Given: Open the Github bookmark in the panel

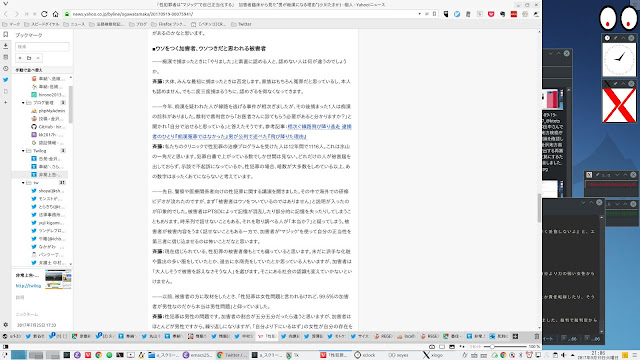Looking at the screenshot, I should pos(48,127).
